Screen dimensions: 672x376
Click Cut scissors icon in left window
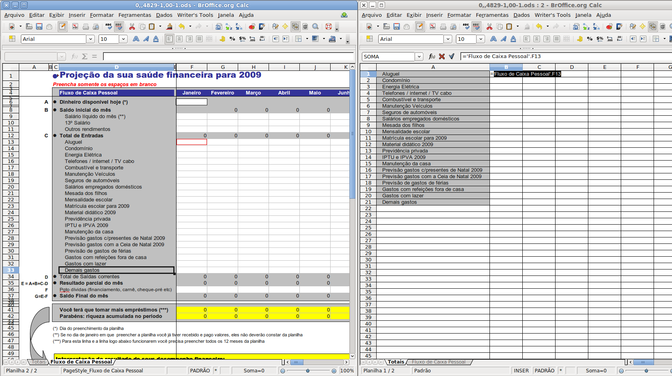click(132, 27)
